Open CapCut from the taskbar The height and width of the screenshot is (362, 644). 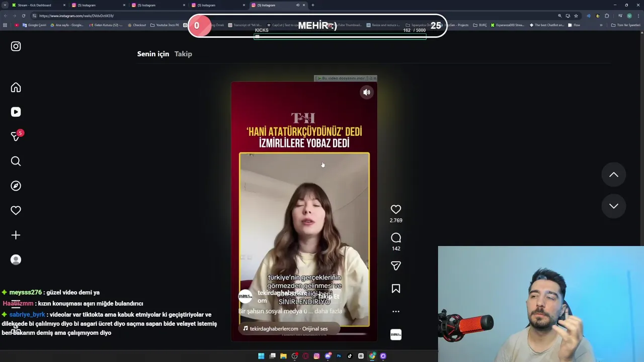361,356
